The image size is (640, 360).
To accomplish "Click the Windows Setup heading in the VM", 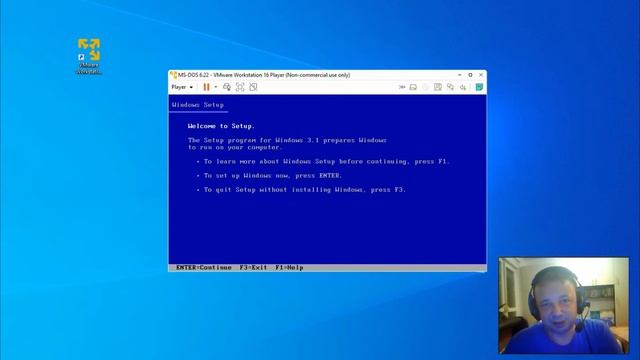I will (198, 105).
